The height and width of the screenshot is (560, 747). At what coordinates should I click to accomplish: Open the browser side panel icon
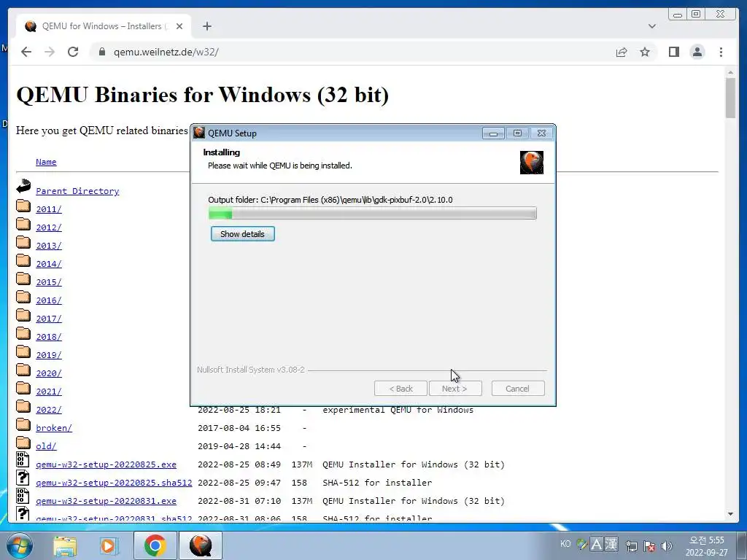coord(673,52)
